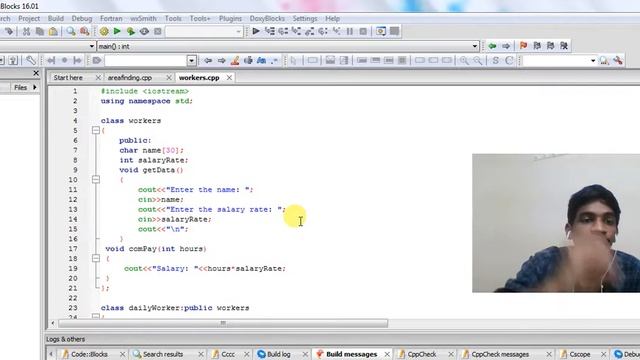
Task: Select the Files tab in Management panel
Action: tap(20, 87)
